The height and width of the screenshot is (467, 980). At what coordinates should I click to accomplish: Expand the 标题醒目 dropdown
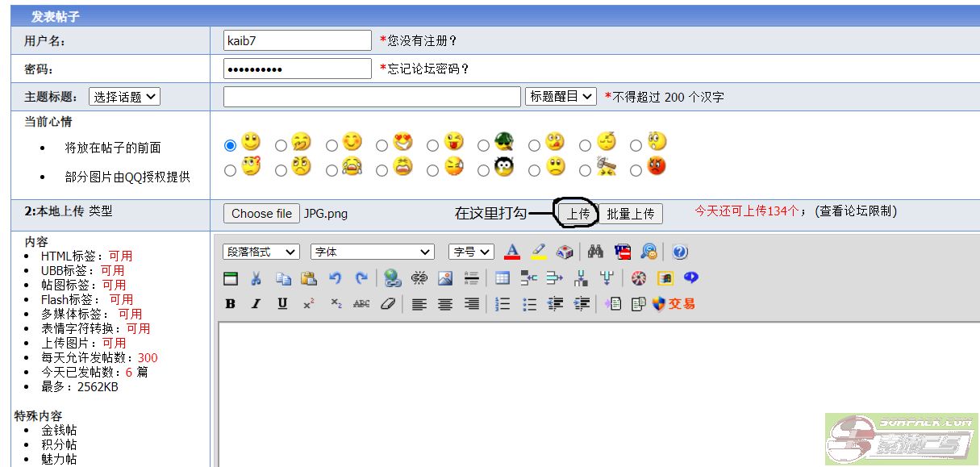[561, 97]
